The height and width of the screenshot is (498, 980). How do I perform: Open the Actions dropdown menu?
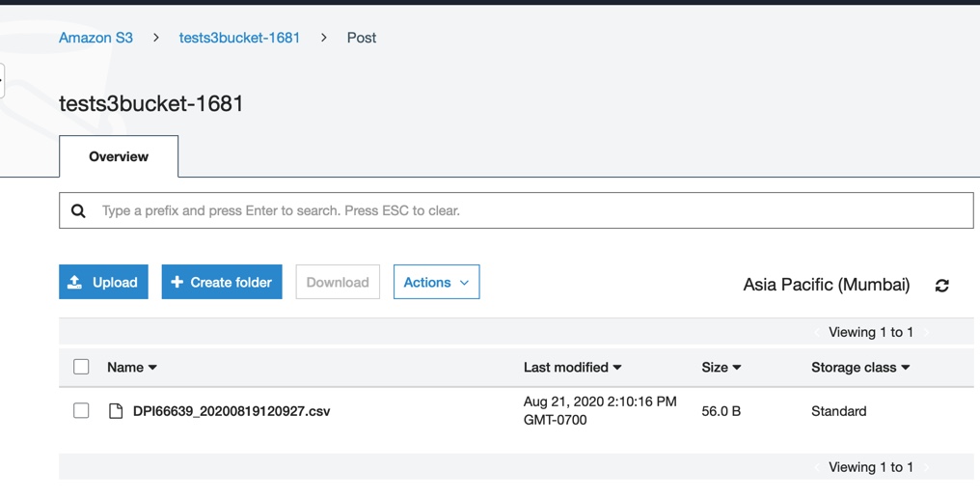[x=436, y=282]
